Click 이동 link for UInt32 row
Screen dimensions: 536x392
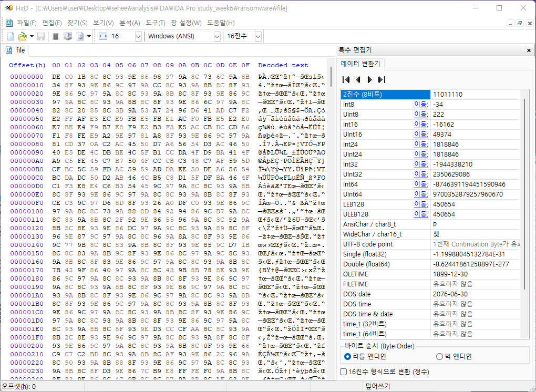point(421,174)
